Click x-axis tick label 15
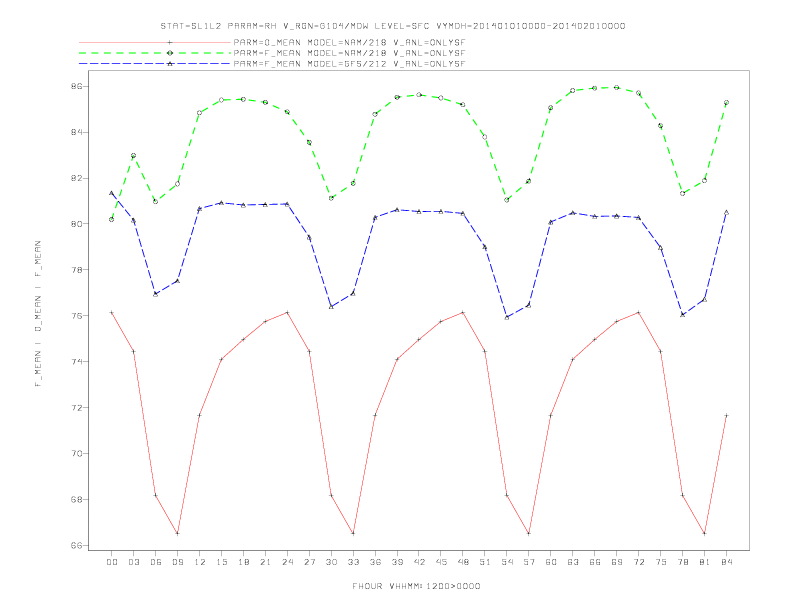792x612 pixels. pyautogui.click(x=221, y=562)
